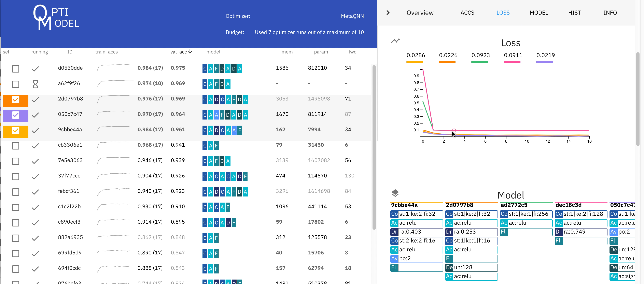
Task: Click the Co st:1|ke:2|fi:32 layer in 9cbbe44a
Action: click(417, 214)
